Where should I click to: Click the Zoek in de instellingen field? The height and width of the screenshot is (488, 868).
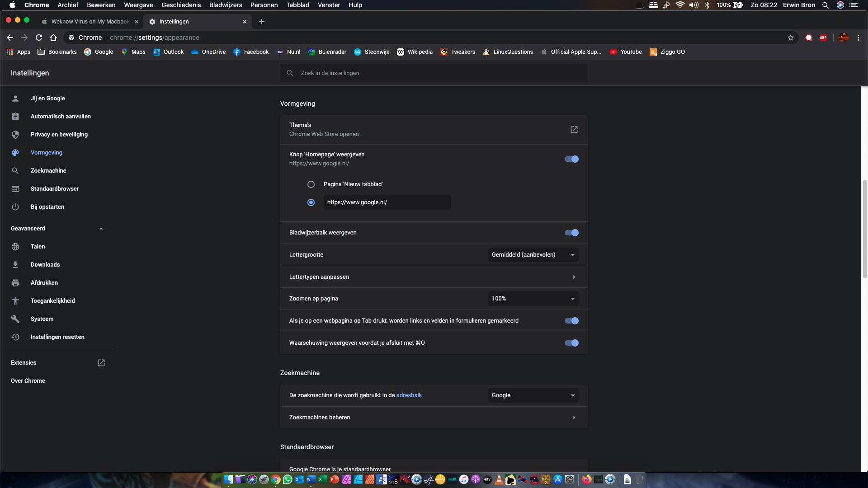434,73
